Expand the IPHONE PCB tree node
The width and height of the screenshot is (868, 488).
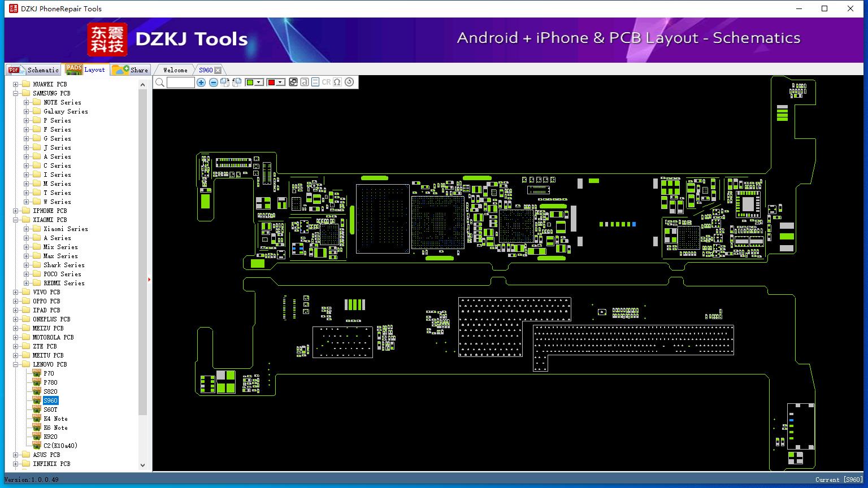16,211
